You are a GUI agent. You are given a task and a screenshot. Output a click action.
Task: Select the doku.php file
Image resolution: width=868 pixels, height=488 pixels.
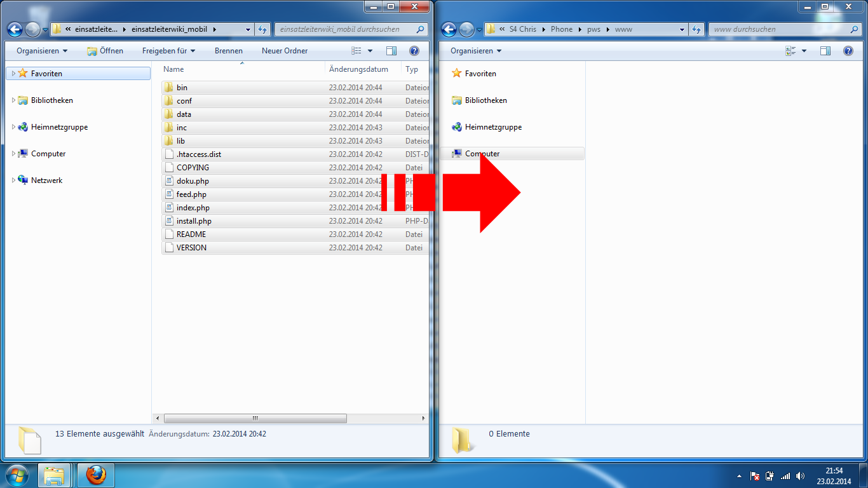coord(193,181)
